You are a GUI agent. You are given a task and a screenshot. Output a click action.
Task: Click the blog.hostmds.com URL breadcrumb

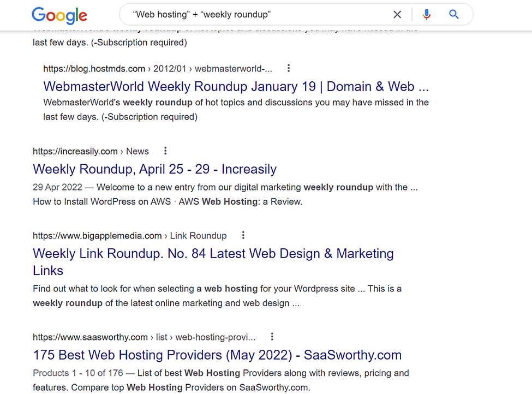pos(158,69)
